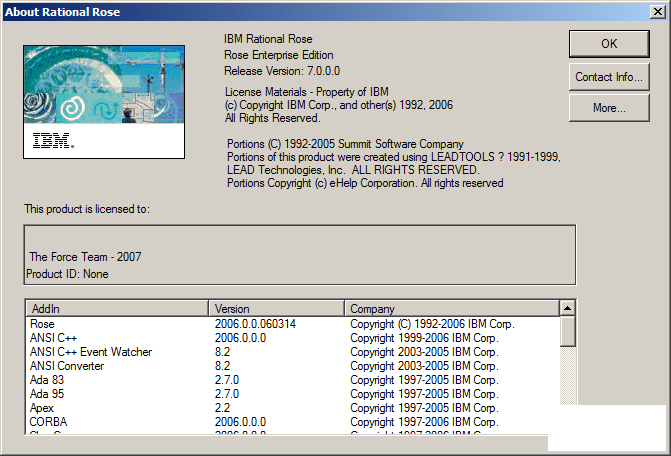Select the Ada 83 add-in row

pos(293,380)
